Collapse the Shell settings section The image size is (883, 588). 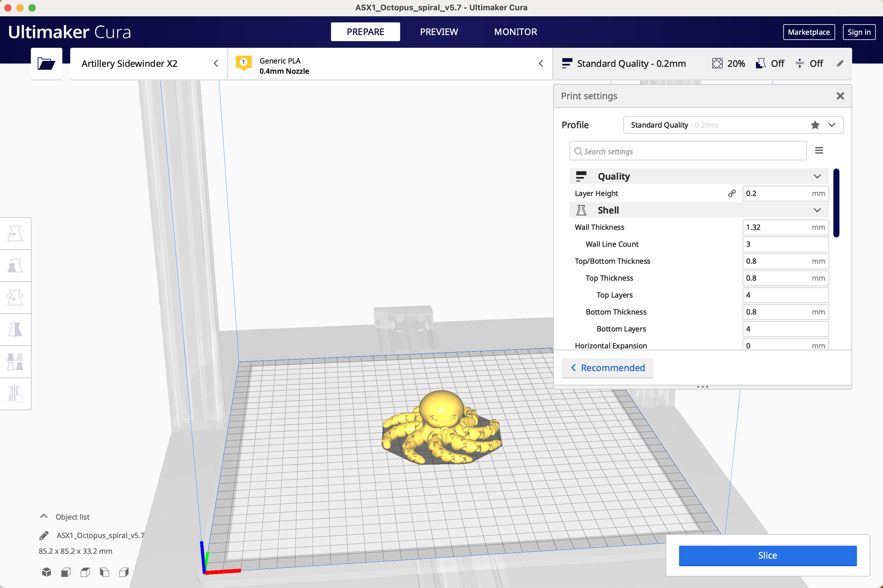pyautogui.click(x=817, y=211)
